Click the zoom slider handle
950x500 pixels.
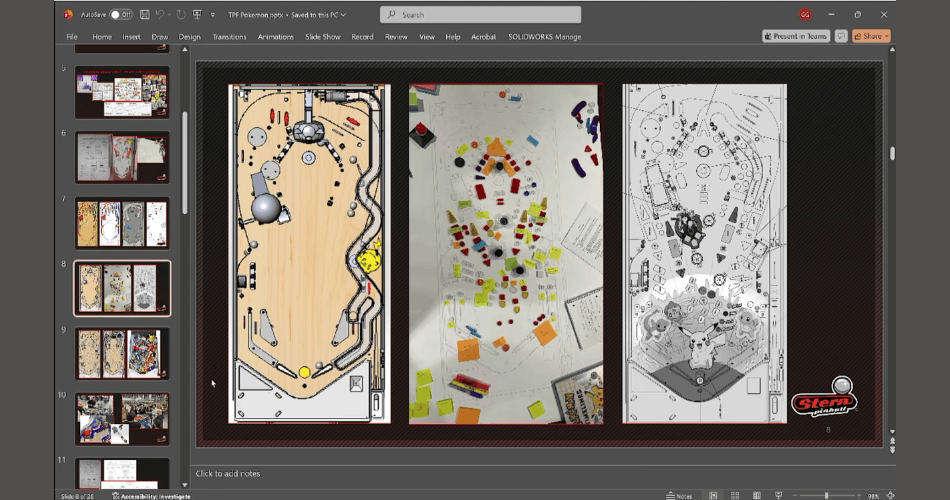pyautogui.click(x=826, y=496)
